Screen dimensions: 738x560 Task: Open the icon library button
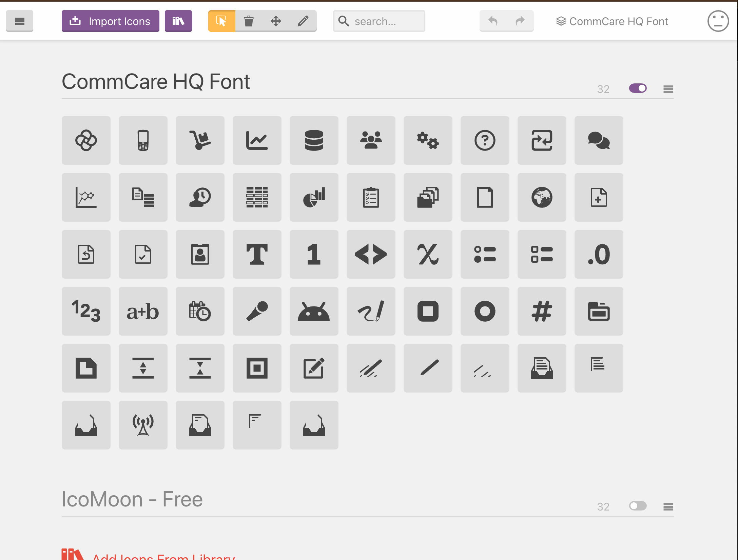(x=178, y=21)
